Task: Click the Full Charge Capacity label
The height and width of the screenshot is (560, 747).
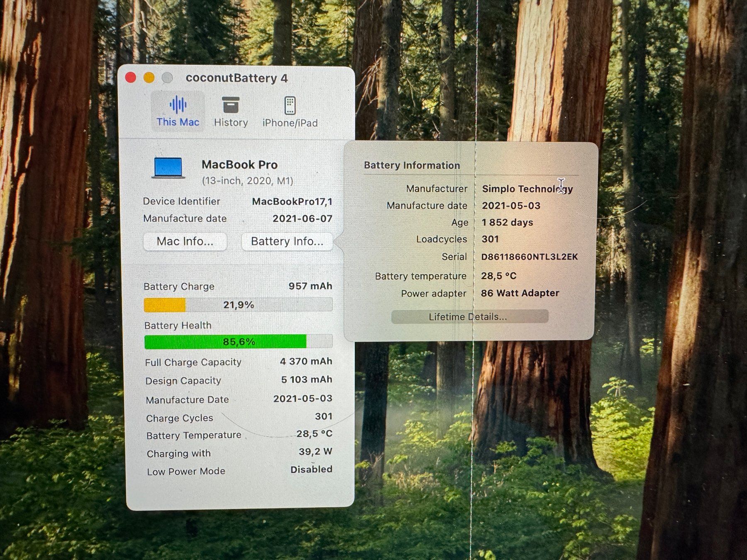Action: [193, 362]
